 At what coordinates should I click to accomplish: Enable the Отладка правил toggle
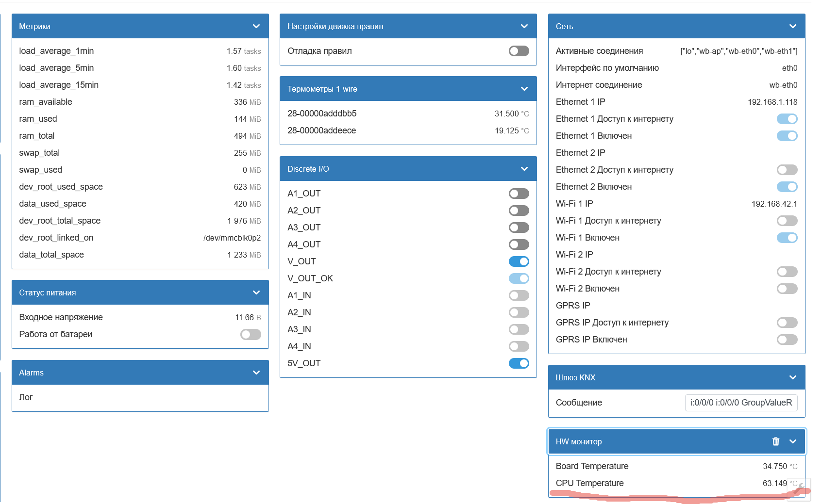point(519,51)
